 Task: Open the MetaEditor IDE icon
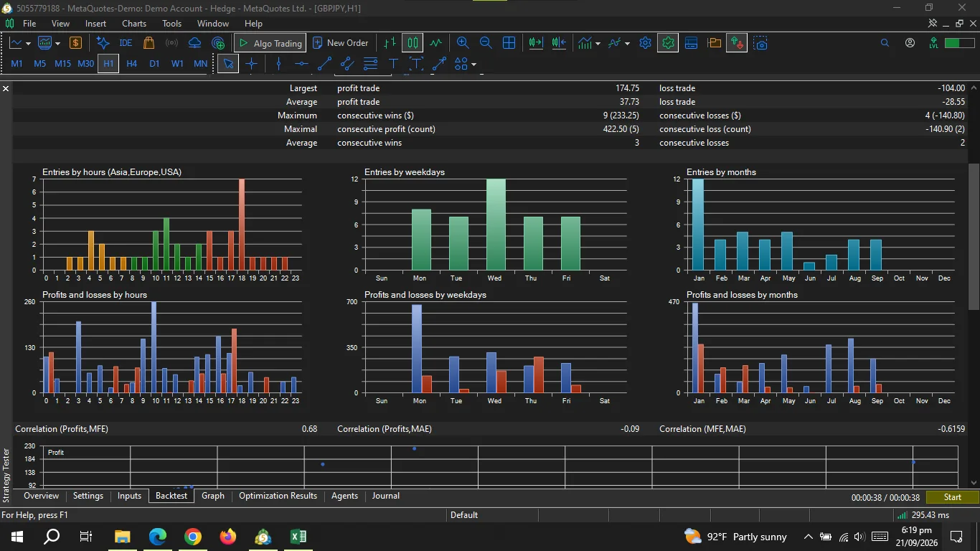pos(126,43)
